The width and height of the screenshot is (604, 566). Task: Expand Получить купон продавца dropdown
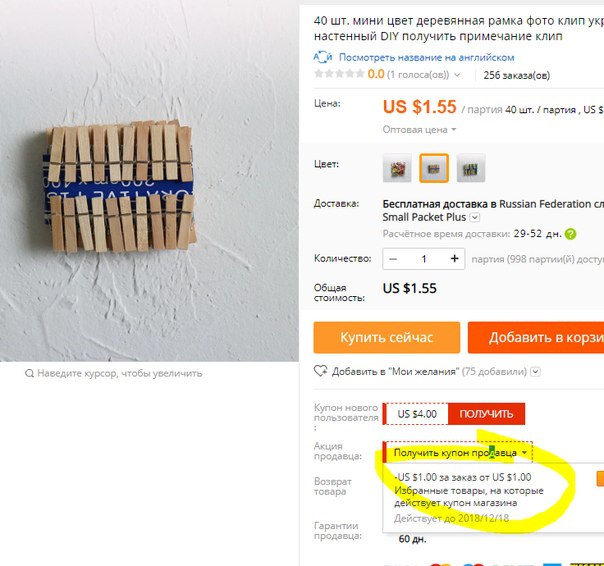point(459,453)
